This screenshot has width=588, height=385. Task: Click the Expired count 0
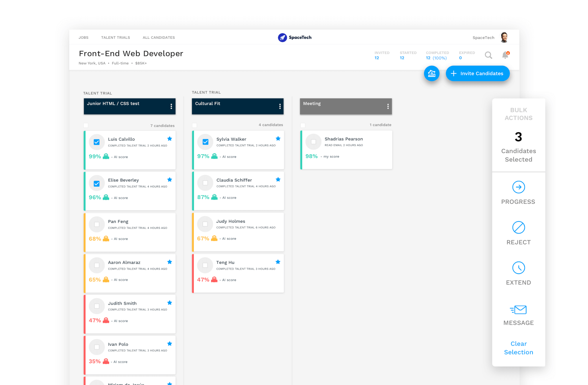coord(461,58)
